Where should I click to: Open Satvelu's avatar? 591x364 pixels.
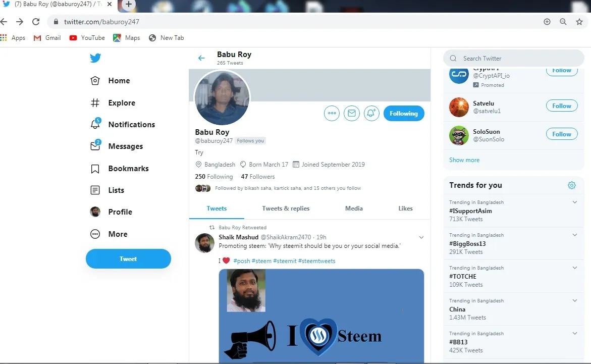[459, 107]
